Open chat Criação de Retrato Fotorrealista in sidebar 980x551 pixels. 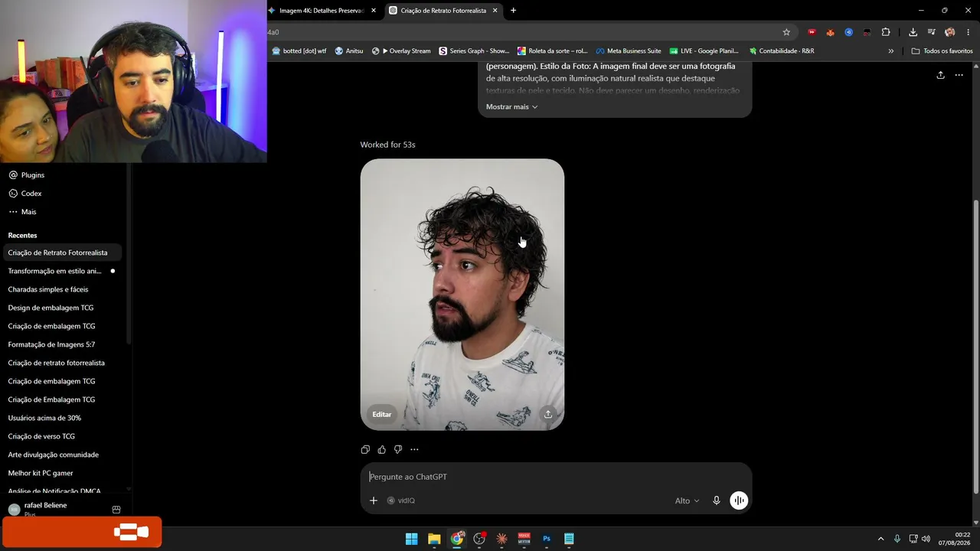click(62, 253)
